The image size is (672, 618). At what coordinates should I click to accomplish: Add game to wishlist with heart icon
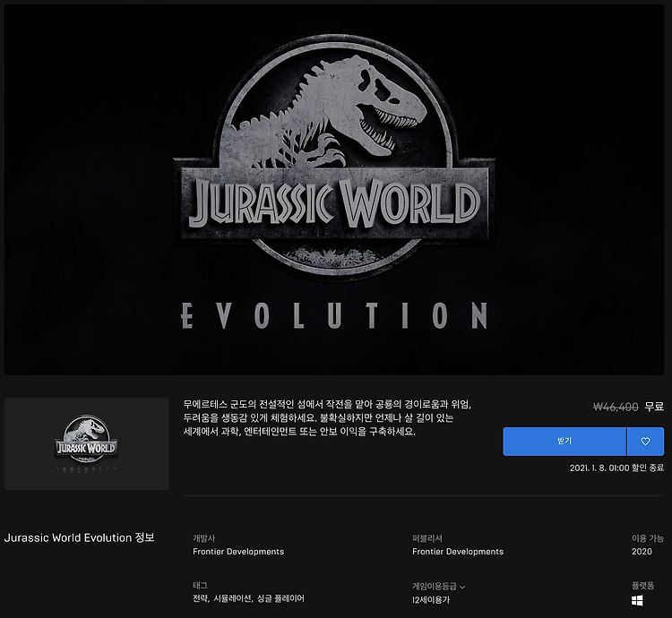[645, 442]
